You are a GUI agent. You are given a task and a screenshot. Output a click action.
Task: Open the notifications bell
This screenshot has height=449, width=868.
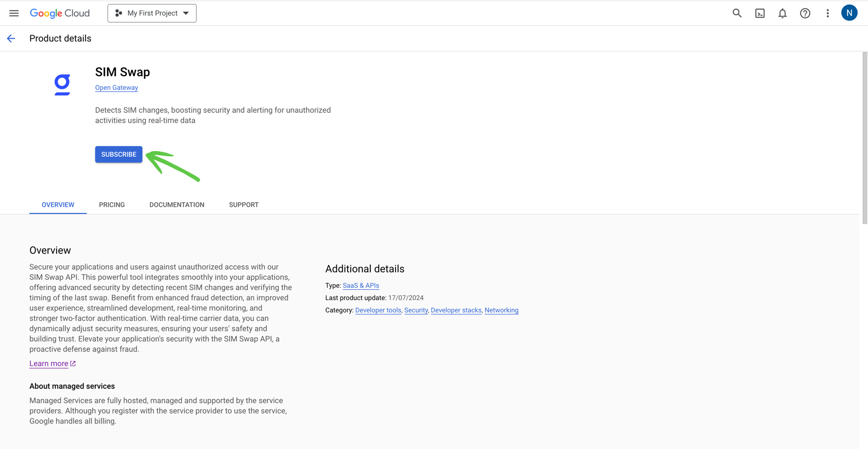click(782, 13)
